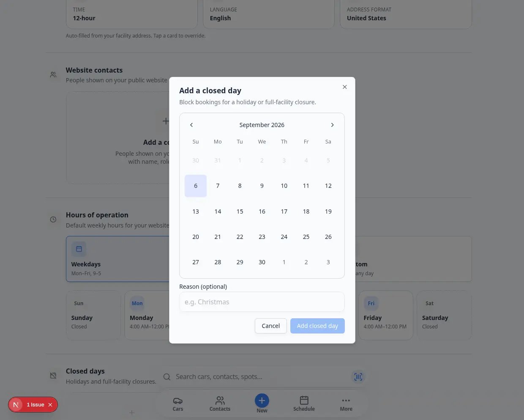Open Schedule from bottom navigation
The width and height of the screenshot is (524, 420).
tap(304, 404)
